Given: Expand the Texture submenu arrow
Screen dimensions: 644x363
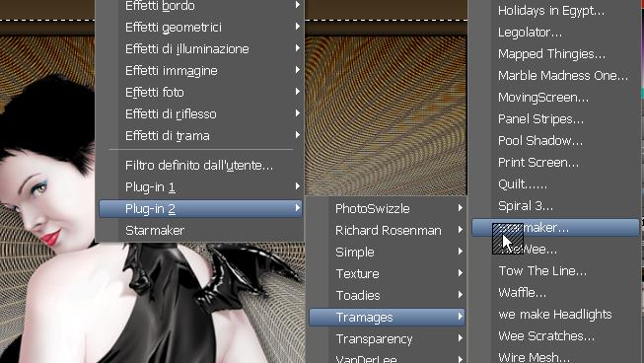Looking at the screenshot, I should (x=461, y=273).
